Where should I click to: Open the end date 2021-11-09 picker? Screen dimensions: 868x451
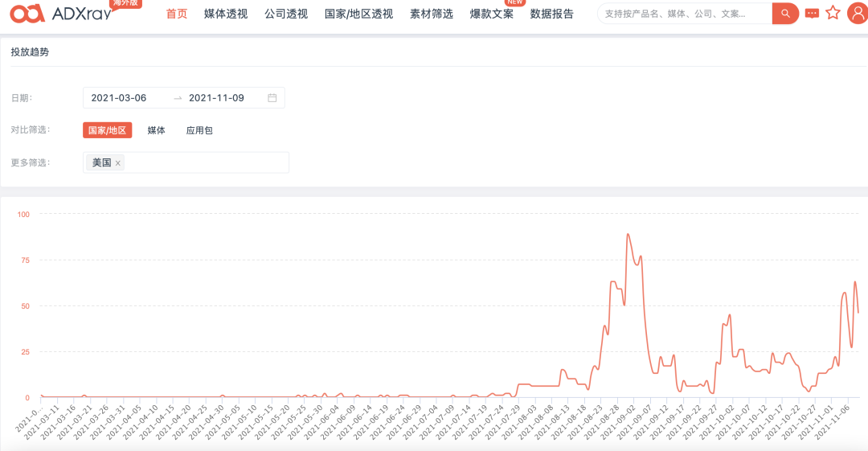click(x=216, y=98)
